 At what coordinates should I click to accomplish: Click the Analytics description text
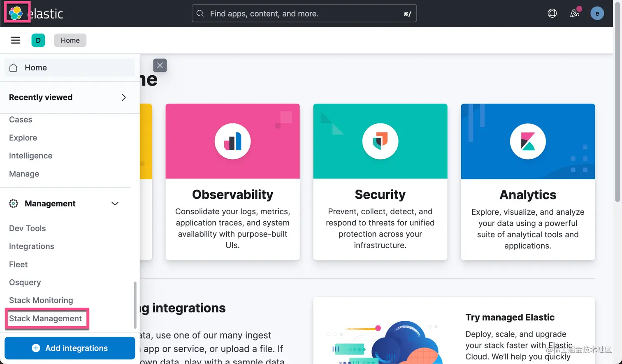pyautogui.click(x=528, y=229)
